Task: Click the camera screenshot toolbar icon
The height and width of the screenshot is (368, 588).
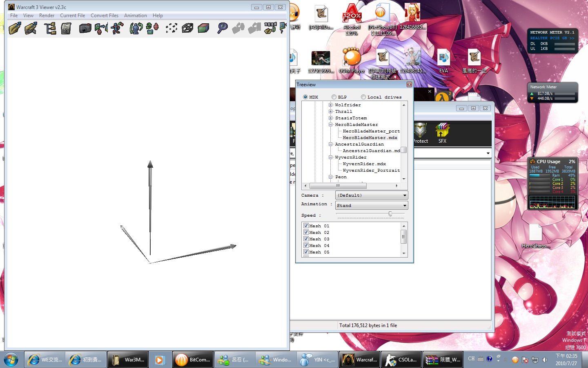Action: [85, 28]
